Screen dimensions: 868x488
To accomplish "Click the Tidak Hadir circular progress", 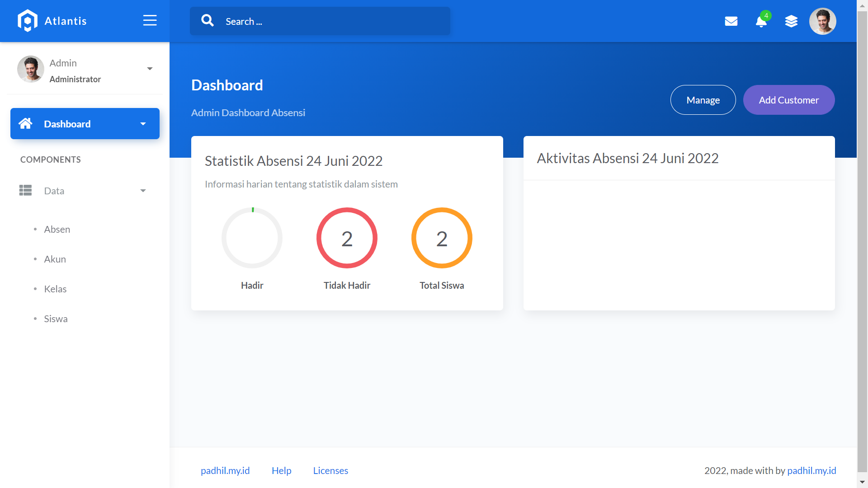I will pos(347,238).
